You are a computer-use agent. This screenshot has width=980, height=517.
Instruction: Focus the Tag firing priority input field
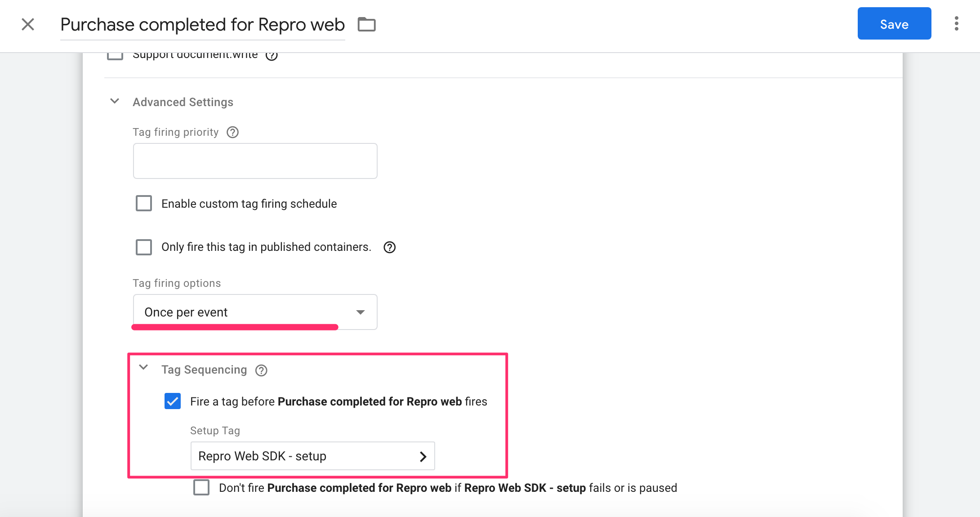(255, 161)
